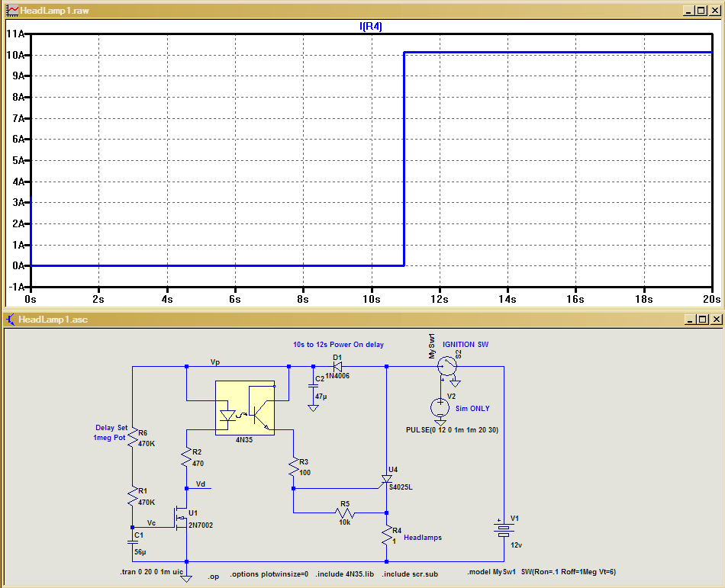Select the R6 470K resistor symbol
This screenshot has width=725, height=588.
(x=133, y=438)
